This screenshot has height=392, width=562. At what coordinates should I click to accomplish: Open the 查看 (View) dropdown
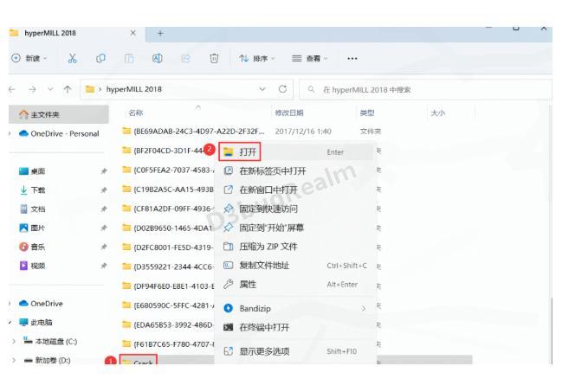point(310,58)
